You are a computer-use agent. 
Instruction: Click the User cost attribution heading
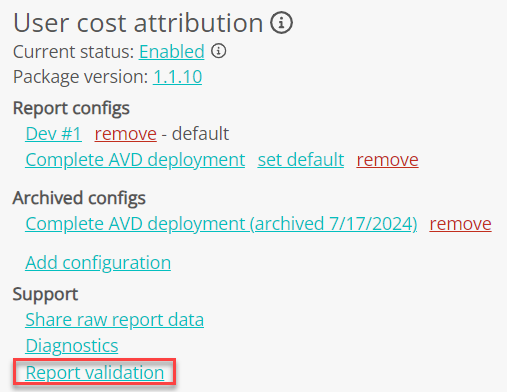point(138,23)
